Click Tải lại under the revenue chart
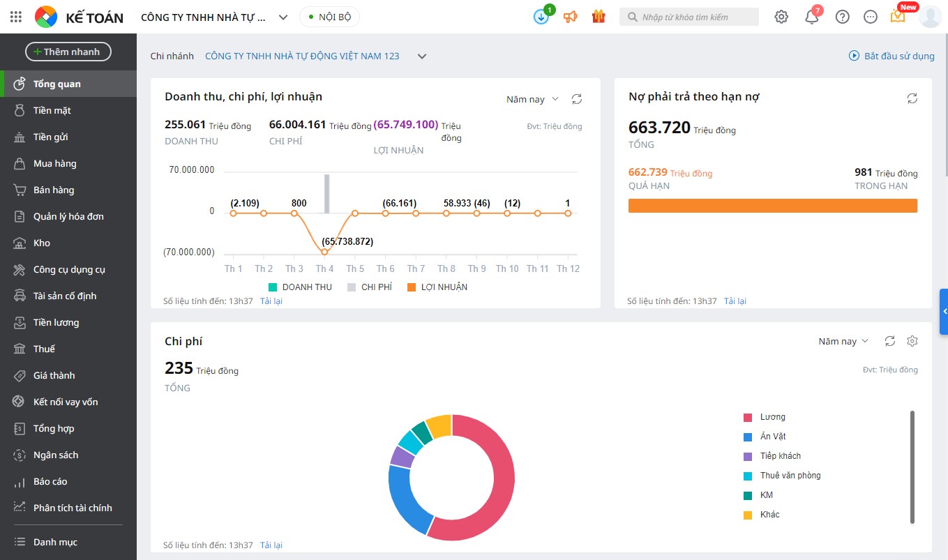The image size is (948, 560). [x=271, y=301]
